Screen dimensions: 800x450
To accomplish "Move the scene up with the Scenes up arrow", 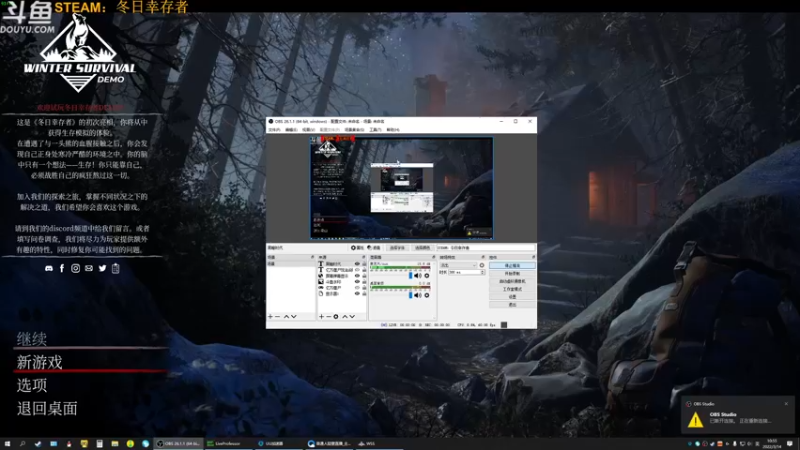I will 287,317.
